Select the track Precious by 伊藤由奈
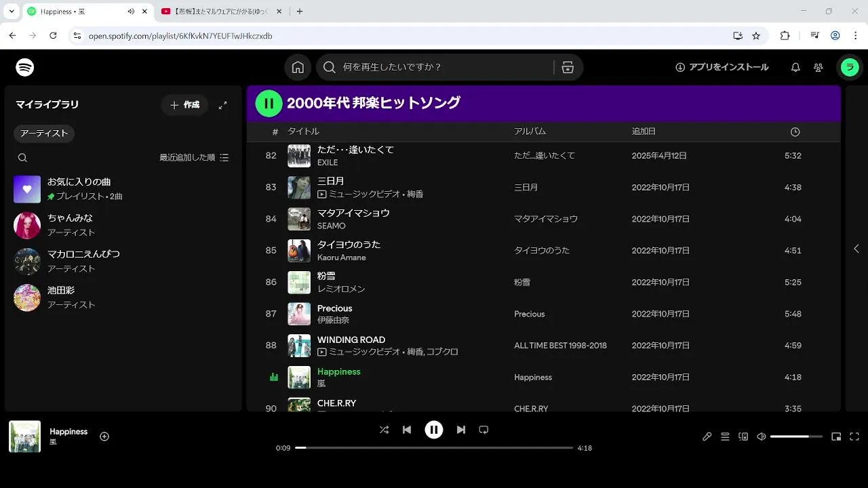 543,314
